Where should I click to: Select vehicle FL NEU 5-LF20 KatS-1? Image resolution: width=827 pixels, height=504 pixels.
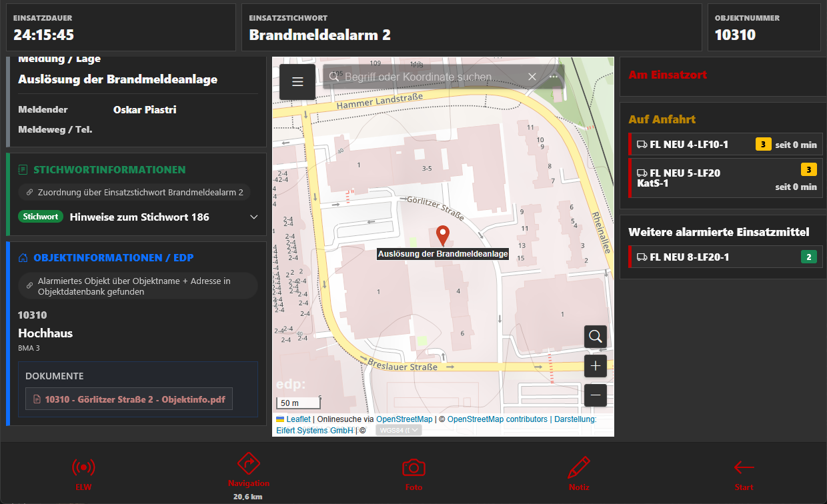724,178
